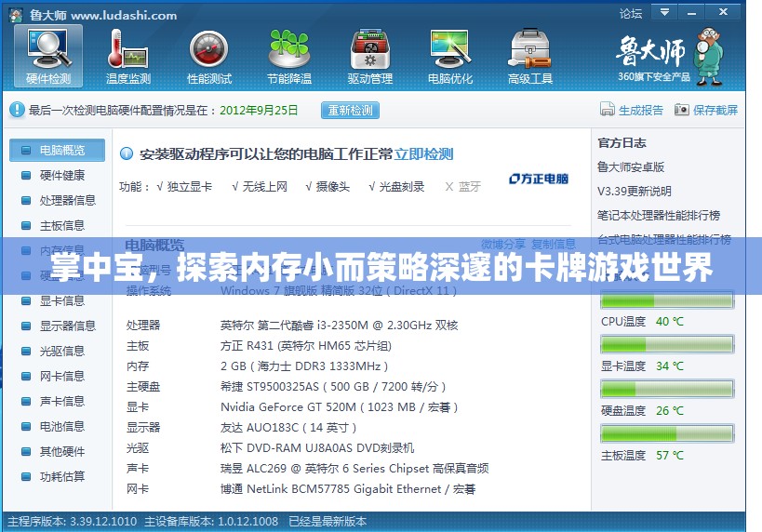762x532 pixels.
Task: Click the 方正 R431 motherboard text
Action: (306, 346)
